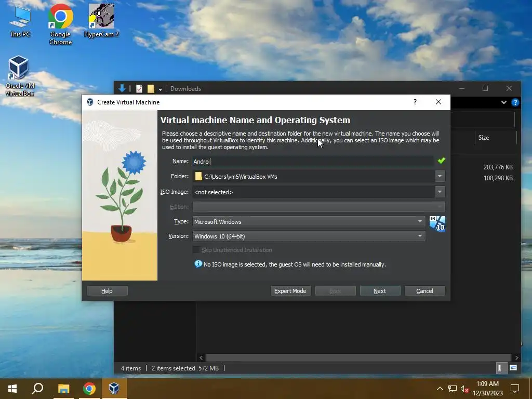Screen dimensions: 532x399
Task: Click the 203,776 KB file size entry
Action: pyautogui.click(x=498, y=167)
